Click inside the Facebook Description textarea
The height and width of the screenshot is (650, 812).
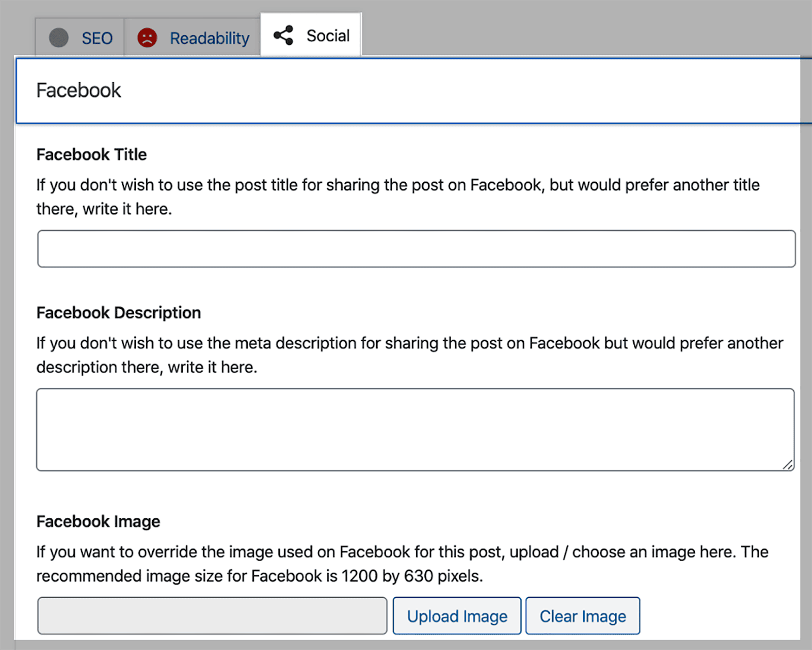415,430
